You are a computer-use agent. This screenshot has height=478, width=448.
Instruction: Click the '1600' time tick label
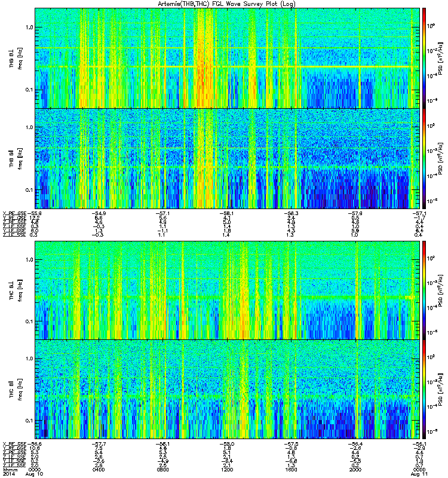[x=291, y=470]
